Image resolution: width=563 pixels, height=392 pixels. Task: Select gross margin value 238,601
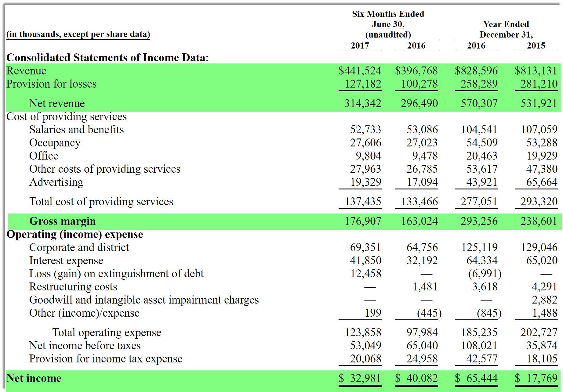click(539, 221)
